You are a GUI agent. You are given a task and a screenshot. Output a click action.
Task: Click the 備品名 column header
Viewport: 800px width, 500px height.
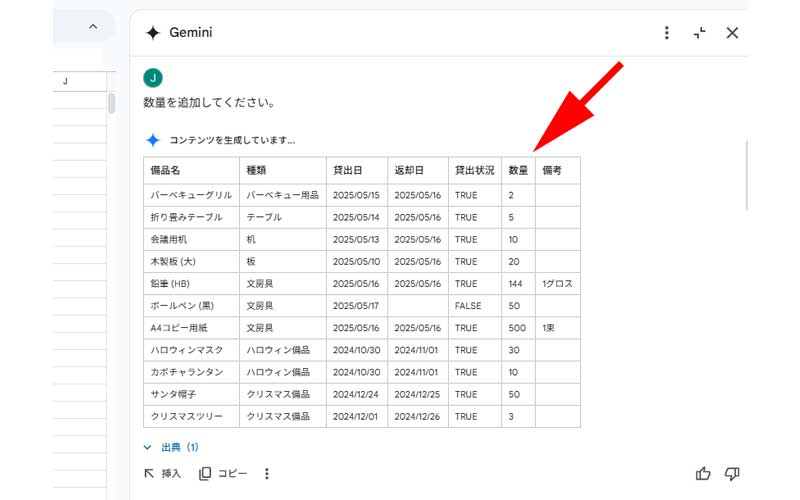coord(191,170)
